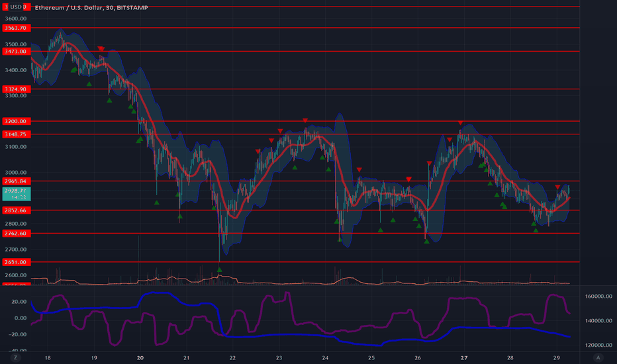The width and height of the screenshot is (617, 364).
Task: Click date label 29 on time axis
Action: coord(556,357)
